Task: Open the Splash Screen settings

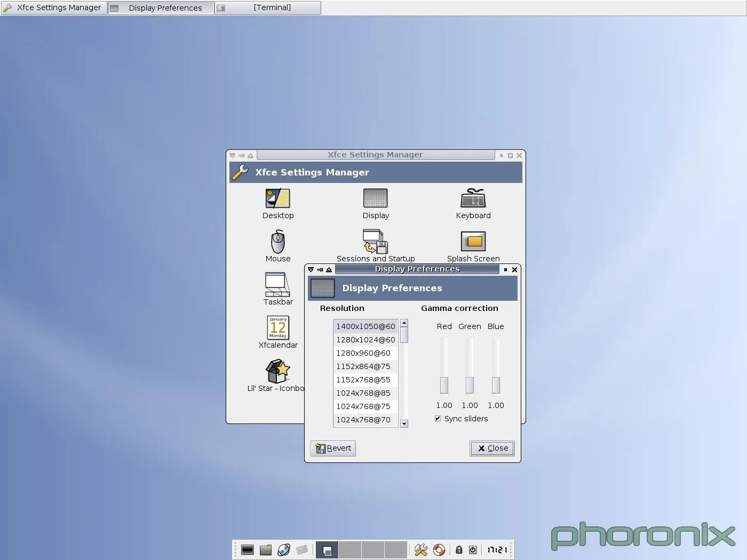Action: [x=473, y=242]
